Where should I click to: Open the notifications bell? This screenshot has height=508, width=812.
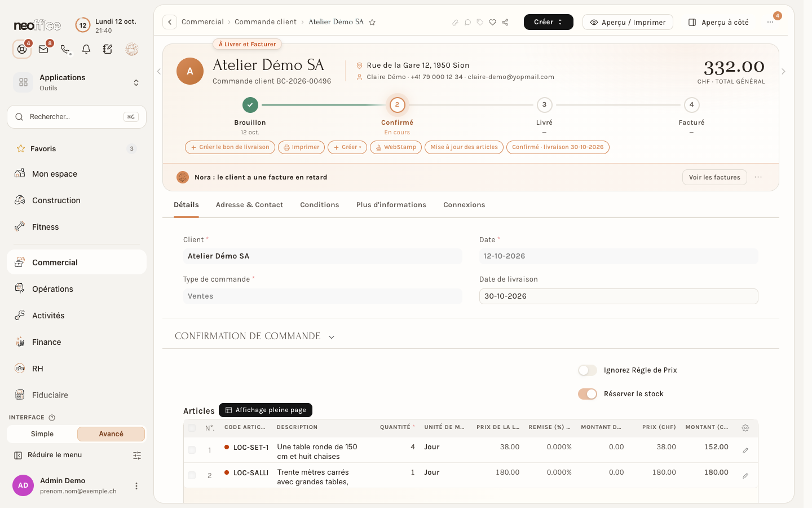coord(86,49)
